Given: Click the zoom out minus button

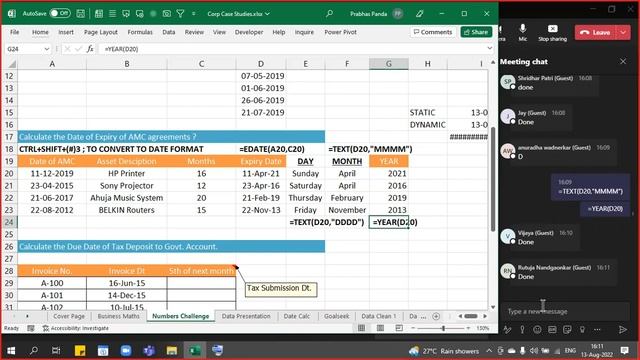Looking at the screenshot, I should click(413, 328).
